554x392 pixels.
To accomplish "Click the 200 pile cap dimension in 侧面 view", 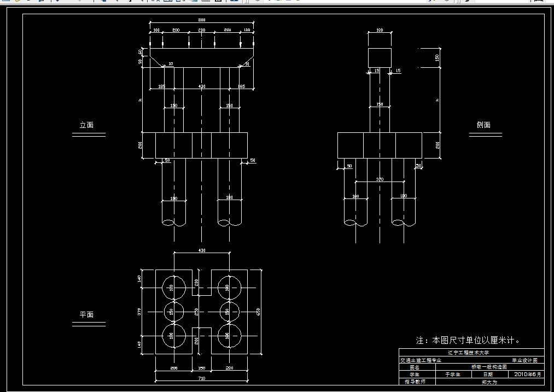I will tap(438, 145).
